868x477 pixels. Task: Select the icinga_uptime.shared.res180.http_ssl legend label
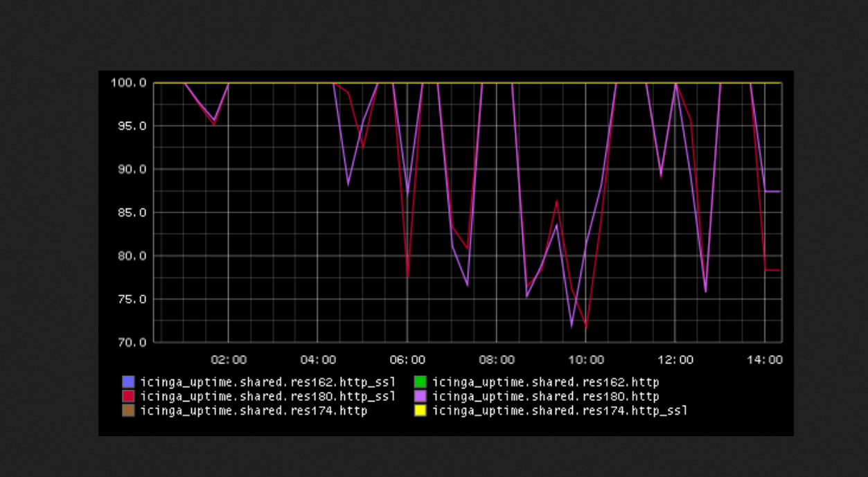267,396
